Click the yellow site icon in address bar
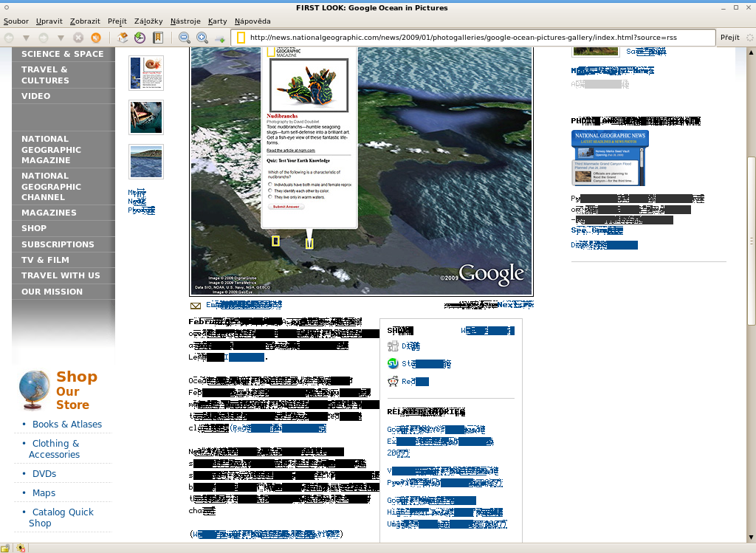756x553 pixels. click(241, 38)
